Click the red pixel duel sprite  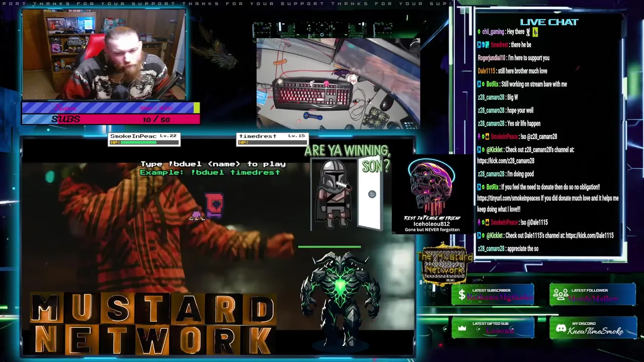point(214,206)
